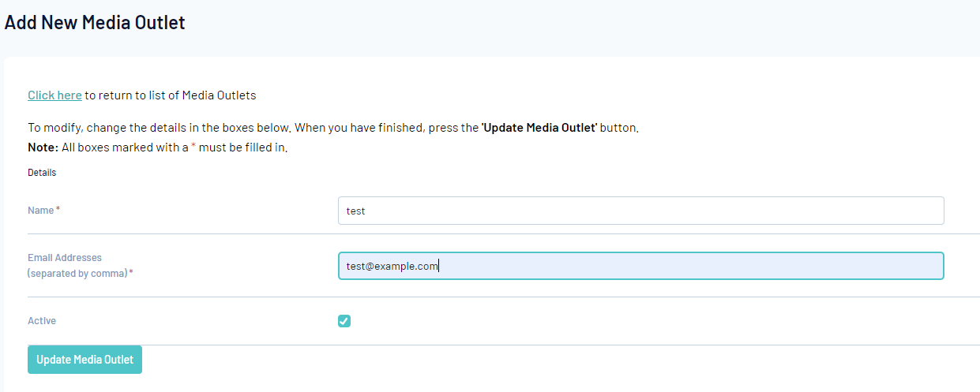Click the bold 'Note:' text
980x392 pixels.
43,147
